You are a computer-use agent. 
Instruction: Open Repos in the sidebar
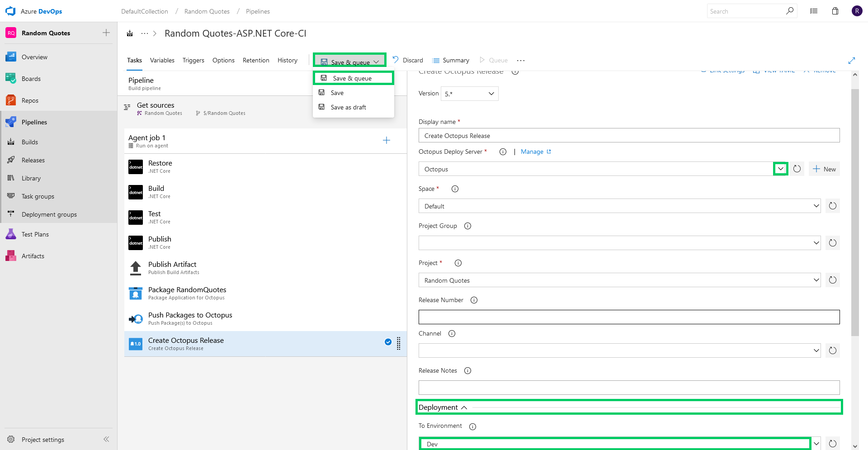[x=59, y=100]
